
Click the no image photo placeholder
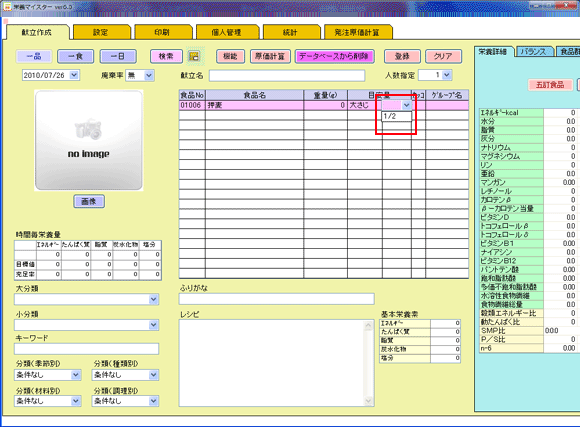(x=89, y=140)
